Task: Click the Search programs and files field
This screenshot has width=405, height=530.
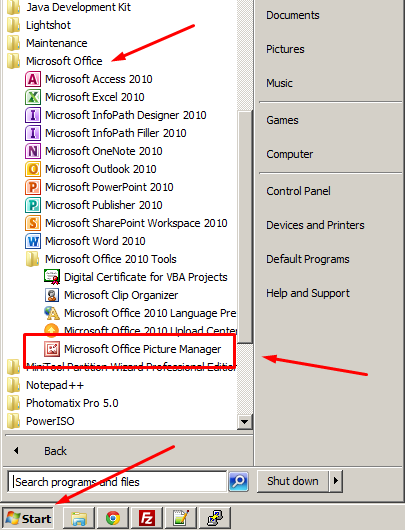Action: tap(117, 482)
